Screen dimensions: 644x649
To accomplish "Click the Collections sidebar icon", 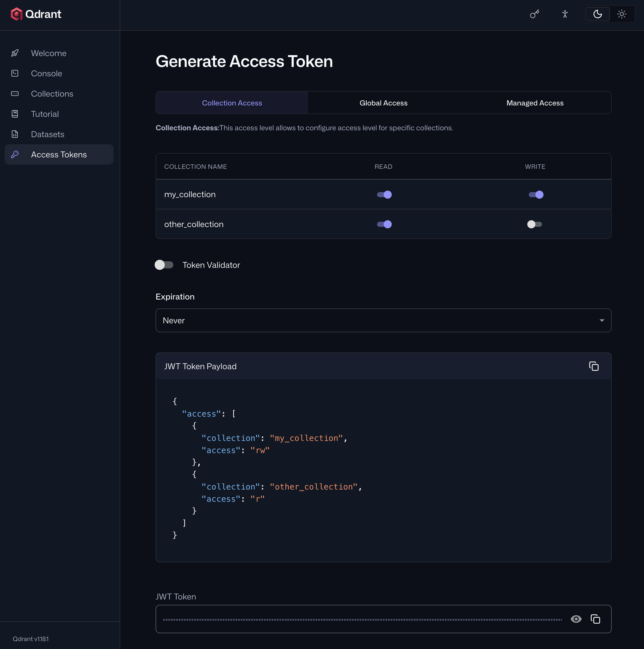I will pyautogui.click(x=15, y=94).
